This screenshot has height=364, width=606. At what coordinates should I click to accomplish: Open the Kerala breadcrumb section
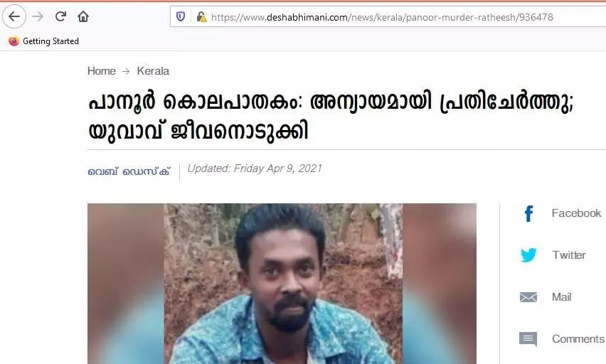tap(153, 71)
